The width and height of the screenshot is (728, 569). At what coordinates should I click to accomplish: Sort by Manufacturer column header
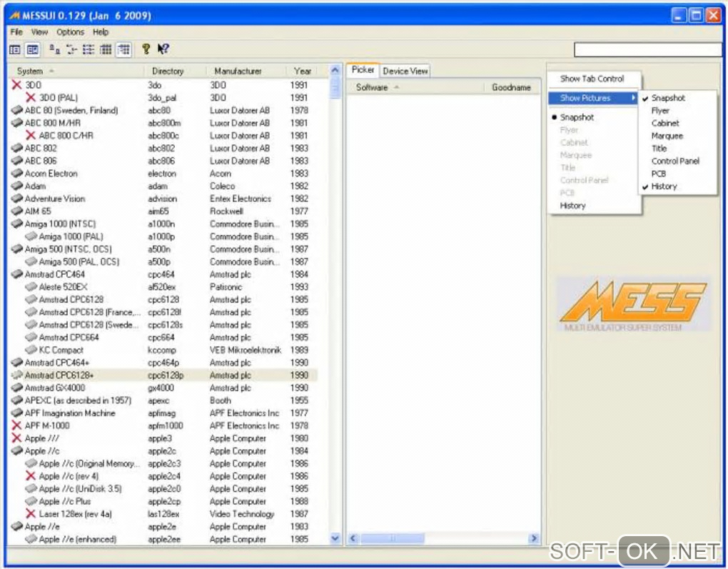pos(245,71)
